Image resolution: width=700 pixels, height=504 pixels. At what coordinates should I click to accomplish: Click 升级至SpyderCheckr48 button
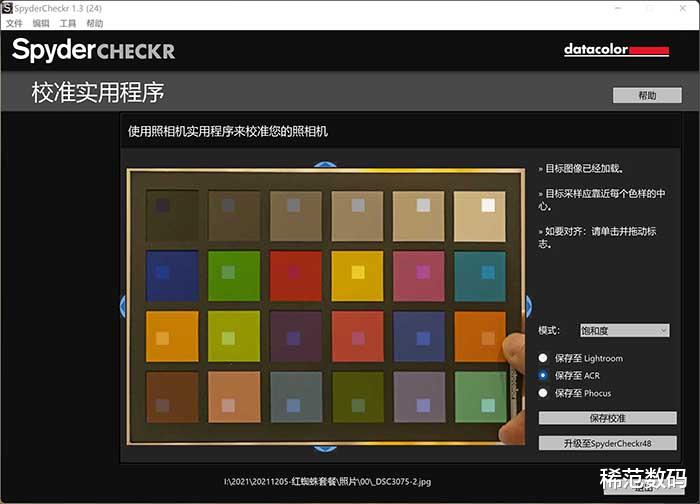click(607, 443)
